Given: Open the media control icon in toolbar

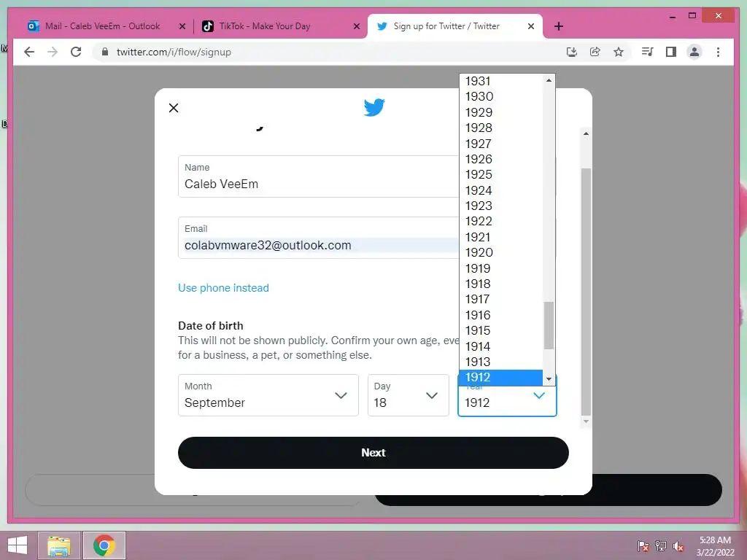Looking at the screenshot, I should click(x=647, y=52).
